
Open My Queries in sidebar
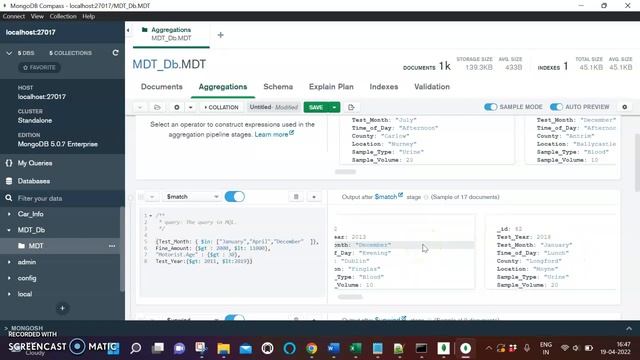click(x=35, y=163)
